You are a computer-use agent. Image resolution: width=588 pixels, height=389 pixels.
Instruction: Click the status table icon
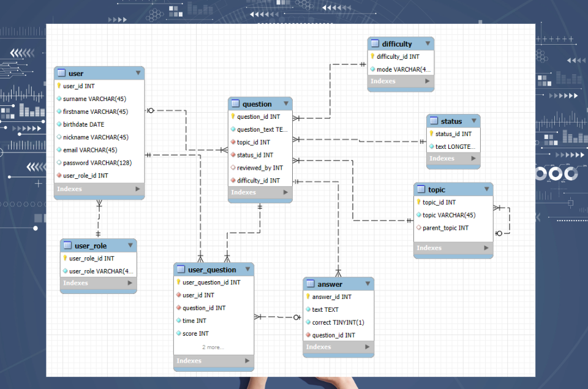point(434,121)
